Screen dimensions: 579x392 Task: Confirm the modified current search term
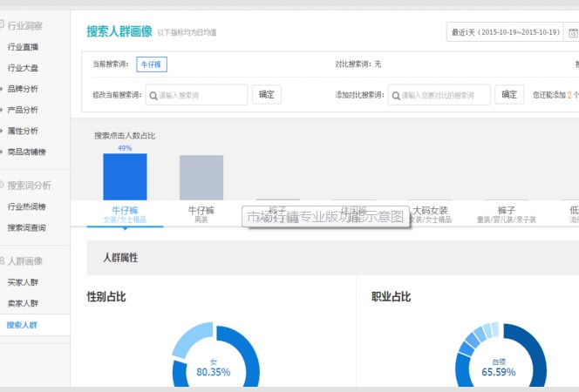click(x=267, y=95)
